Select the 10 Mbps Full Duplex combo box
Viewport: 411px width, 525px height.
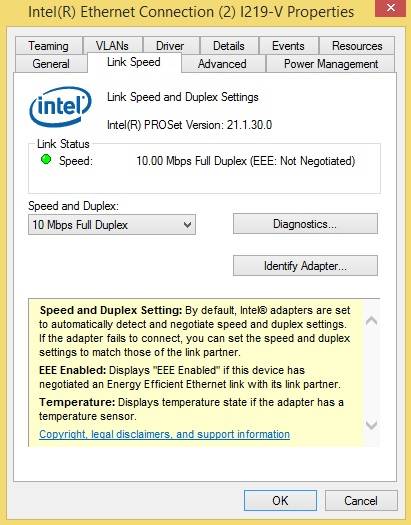[112, 225]
